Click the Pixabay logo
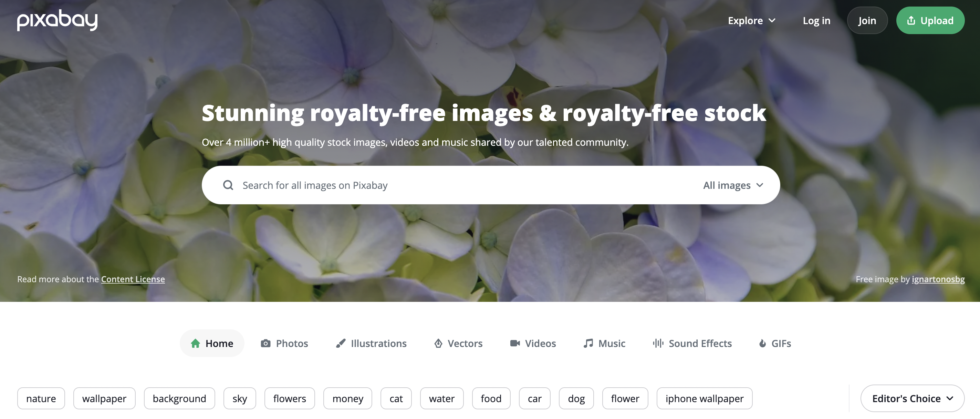980x419 pixels. 58,21
